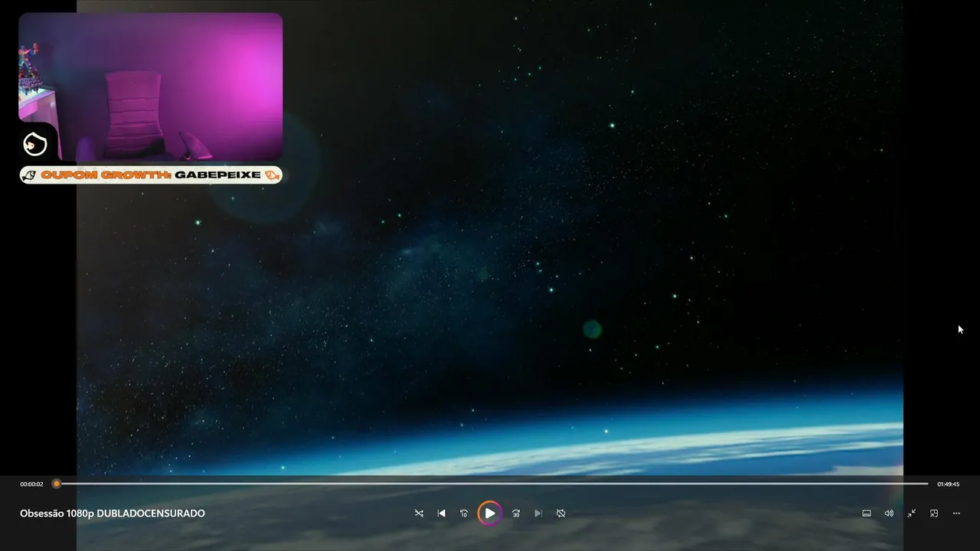This screenshot has width=980, height=551.
Task: Switch to mini player view
Action: click(x=934, y=514)
